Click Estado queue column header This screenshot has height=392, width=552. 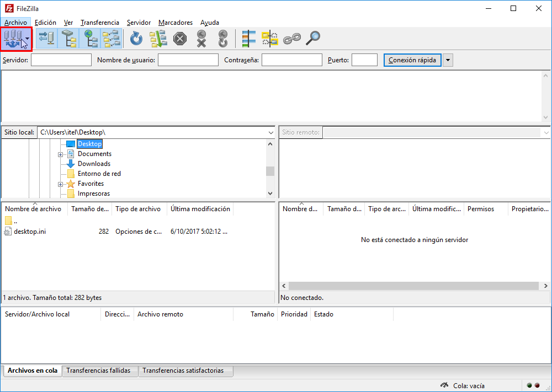pyautogui.click(x=352, y=314)
